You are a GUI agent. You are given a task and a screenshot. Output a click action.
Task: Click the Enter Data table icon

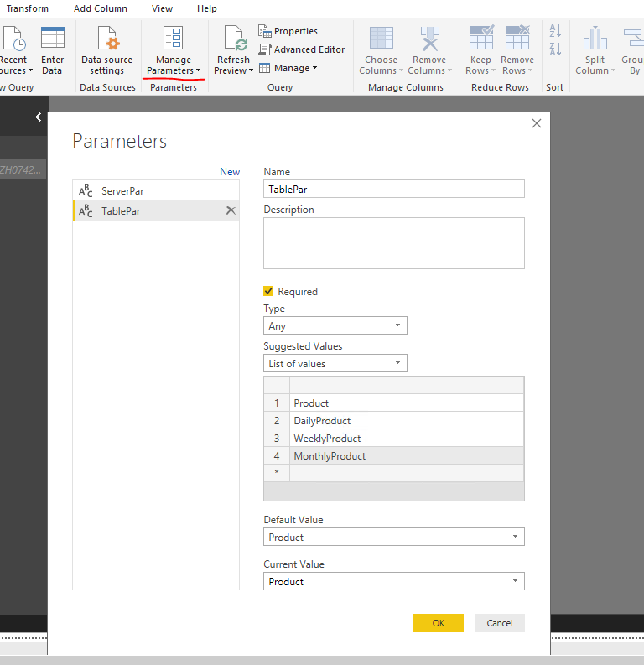point(53,38)
